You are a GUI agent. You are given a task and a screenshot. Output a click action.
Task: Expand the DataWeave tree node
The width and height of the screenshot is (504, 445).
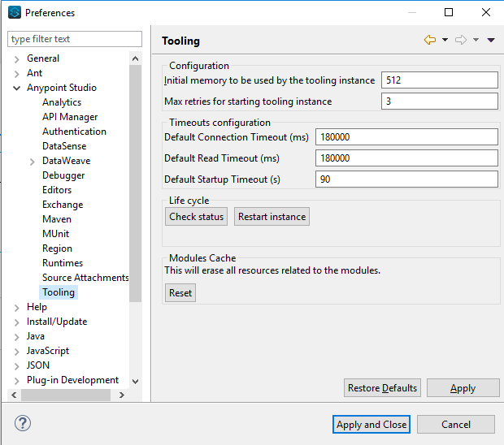point(33,162)
